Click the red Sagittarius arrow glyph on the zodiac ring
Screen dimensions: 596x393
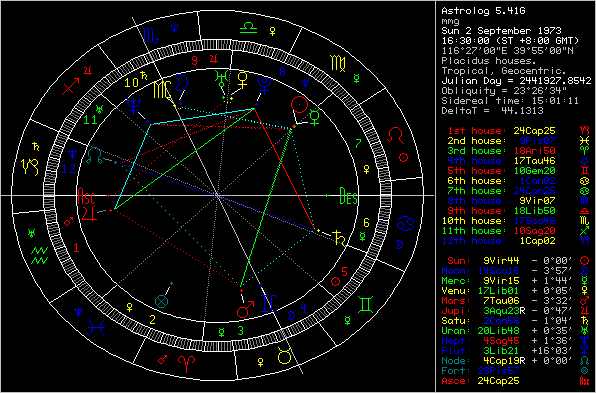tap(71, 86)
